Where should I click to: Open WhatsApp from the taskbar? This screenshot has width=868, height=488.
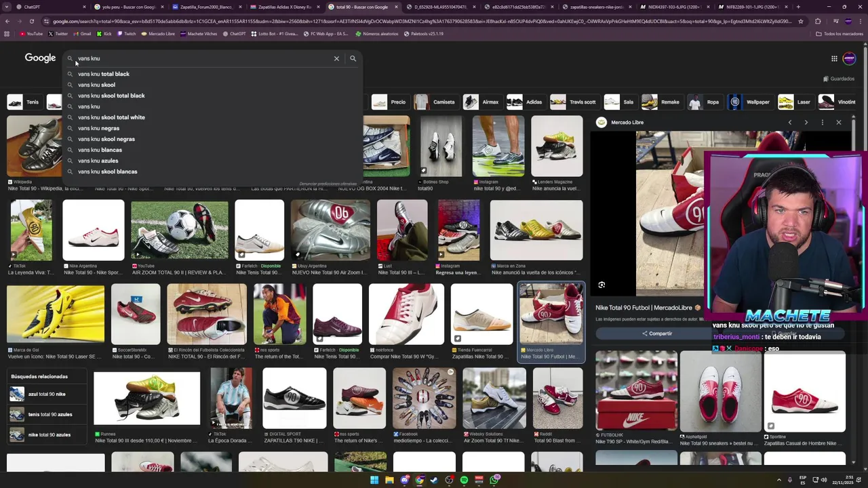[494, 480]
